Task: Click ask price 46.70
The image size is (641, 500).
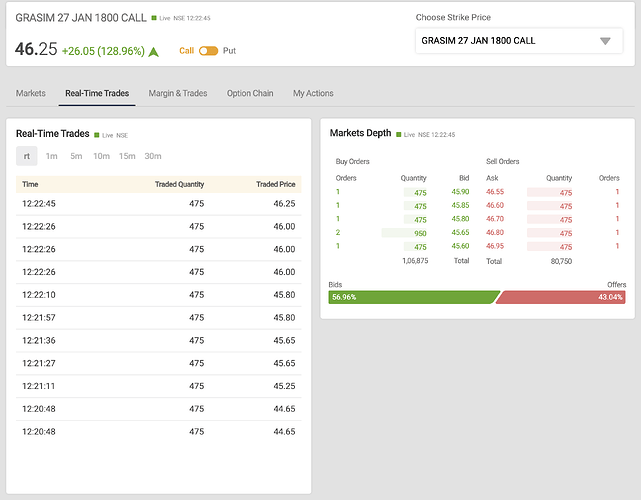Action: point(495,219)
